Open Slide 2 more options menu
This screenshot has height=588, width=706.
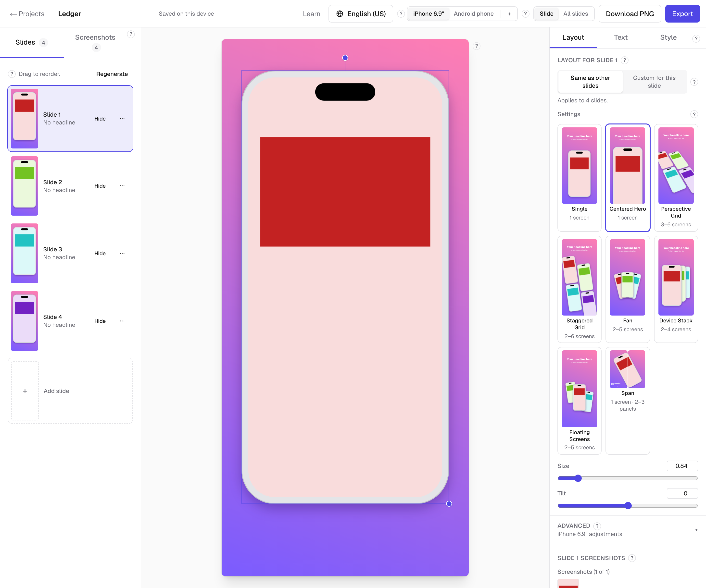coord(122,186)
